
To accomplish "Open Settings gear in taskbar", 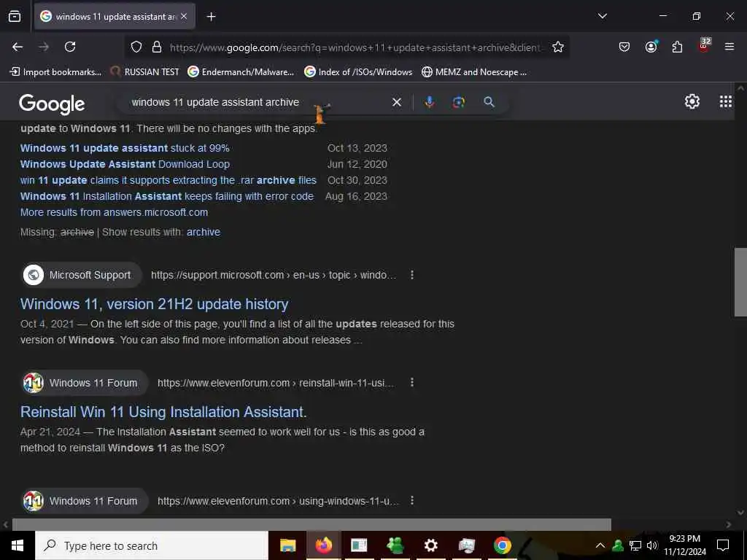I will point(430,545).
